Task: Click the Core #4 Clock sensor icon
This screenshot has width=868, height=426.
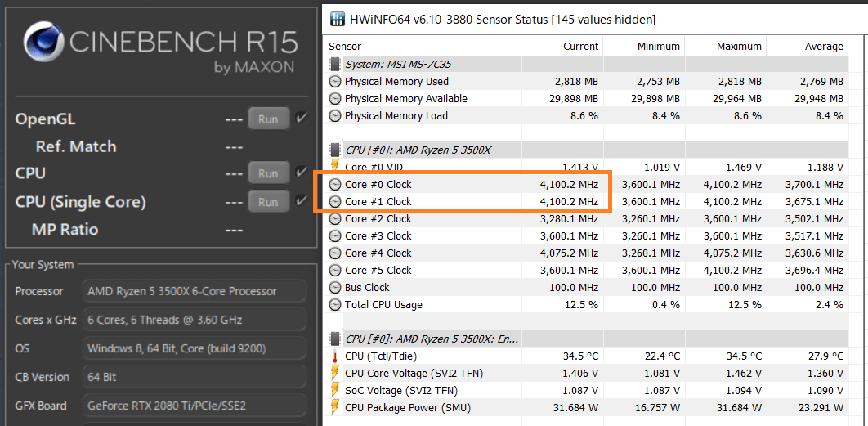Action: click(335, 253)
